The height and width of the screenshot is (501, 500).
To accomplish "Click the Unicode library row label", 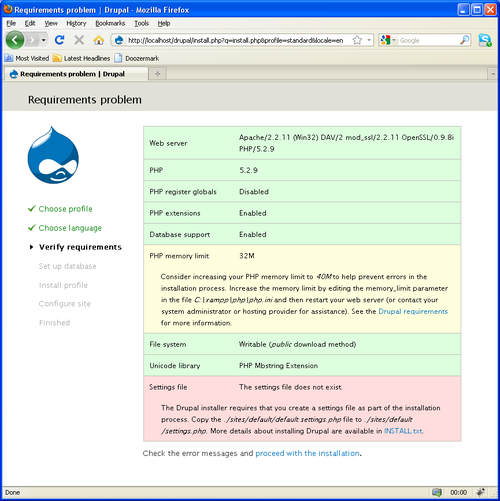I will pos(175,366).
